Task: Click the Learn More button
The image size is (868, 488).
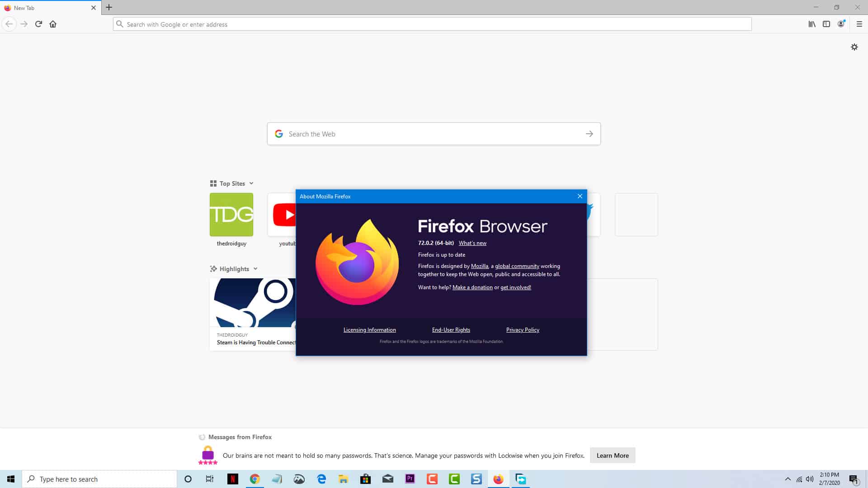Action: (612, 455)
